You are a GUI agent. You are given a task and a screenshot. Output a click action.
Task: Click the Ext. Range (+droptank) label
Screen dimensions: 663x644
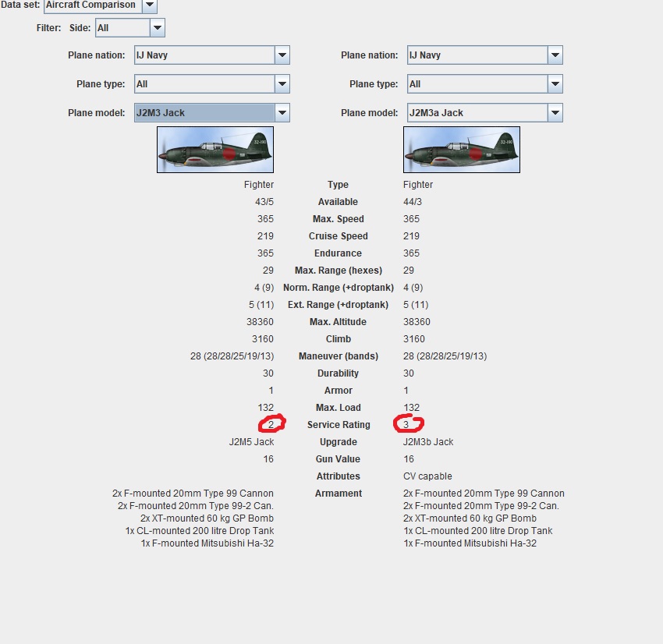(x=338, y=305)
